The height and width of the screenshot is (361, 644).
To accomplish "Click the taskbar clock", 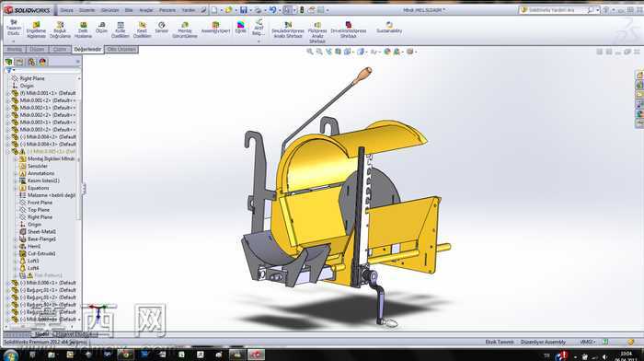I will point(626,356).
